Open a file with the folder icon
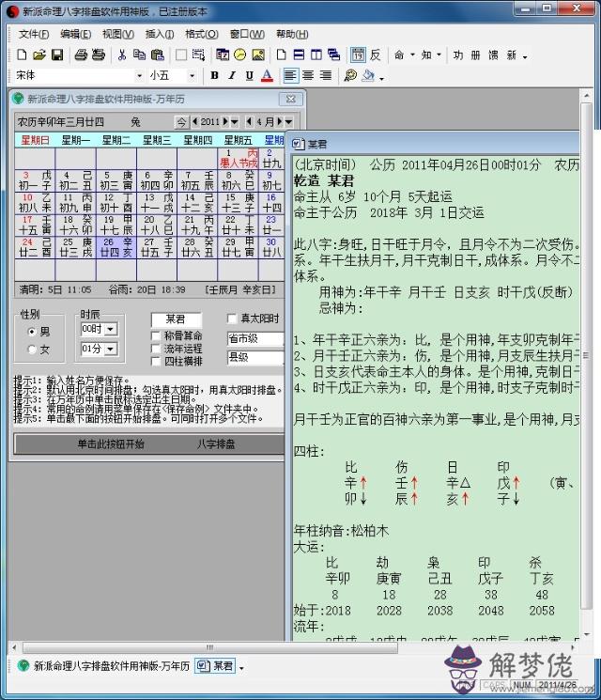Viewport: 601px width, 700px height. click(x=39, y=54)
